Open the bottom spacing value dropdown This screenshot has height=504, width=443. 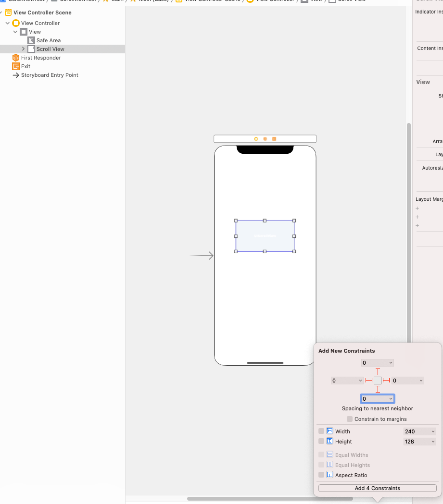point(391,399)
